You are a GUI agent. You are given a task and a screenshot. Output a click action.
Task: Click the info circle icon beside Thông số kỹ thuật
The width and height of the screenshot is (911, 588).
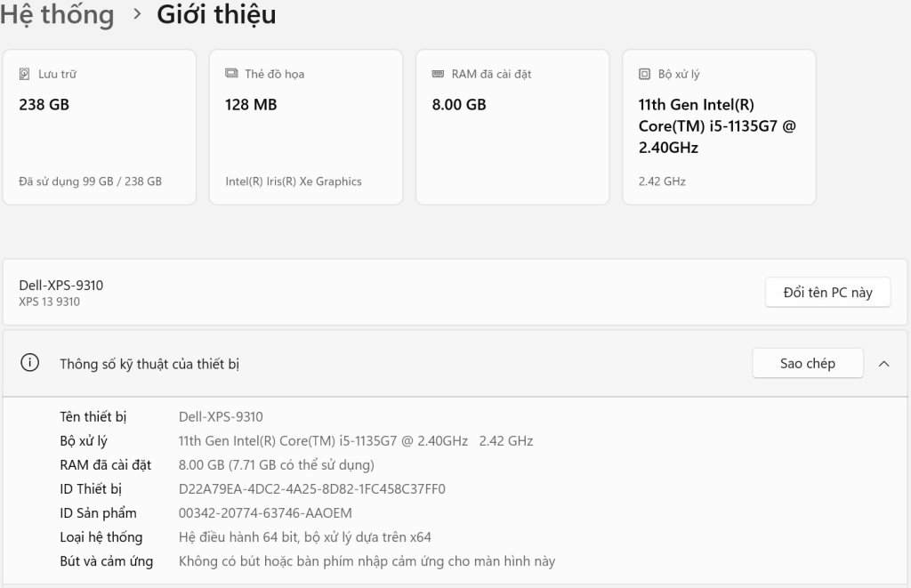pyautogui.click(x=29, y=363)
